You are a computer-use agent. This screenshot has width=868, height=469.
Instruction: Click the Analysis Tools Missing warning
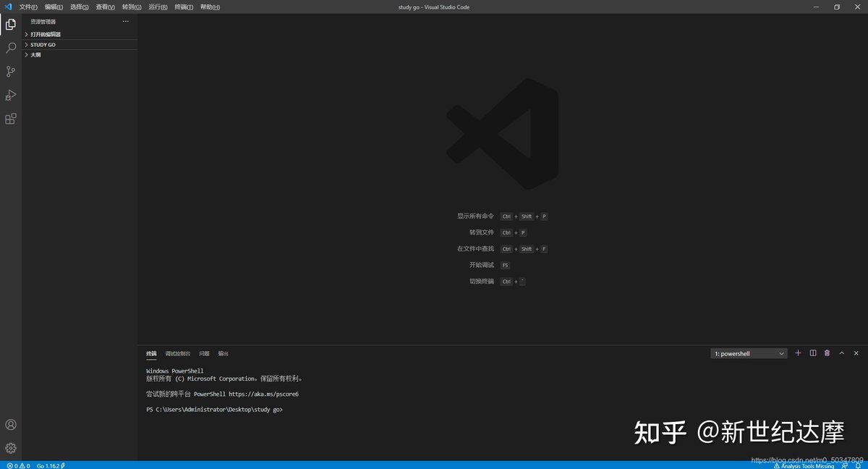804,465
